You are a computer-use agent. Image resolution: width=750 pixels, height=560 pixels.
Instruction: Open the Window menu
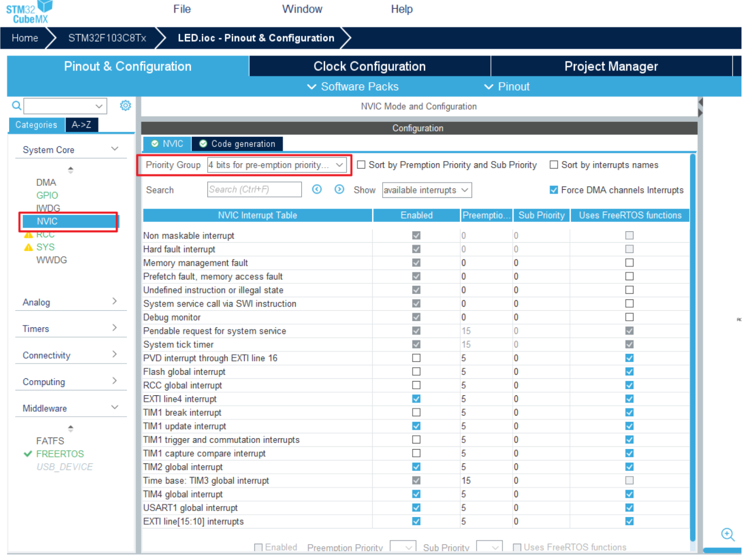(x=302, y=9)
